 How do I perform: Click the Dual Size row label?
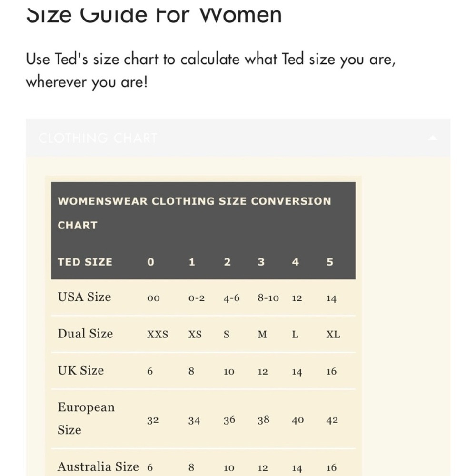85,334
